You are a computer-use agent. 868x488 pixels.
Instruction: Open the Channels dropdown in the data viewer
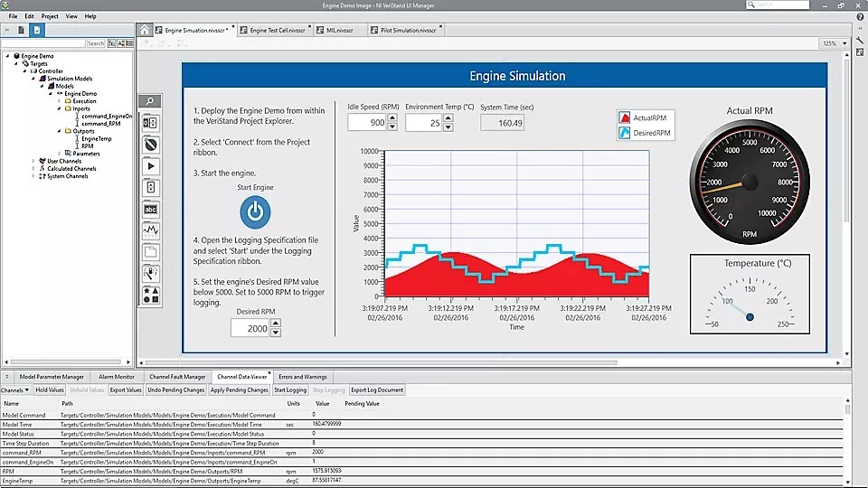click(x=15, y=390)
